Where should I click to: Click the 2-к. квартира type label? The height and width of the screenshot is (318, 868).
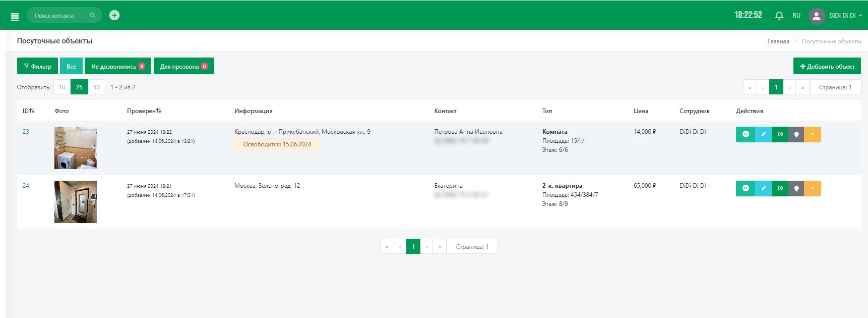pyautogui.click(x=562, y=185)
